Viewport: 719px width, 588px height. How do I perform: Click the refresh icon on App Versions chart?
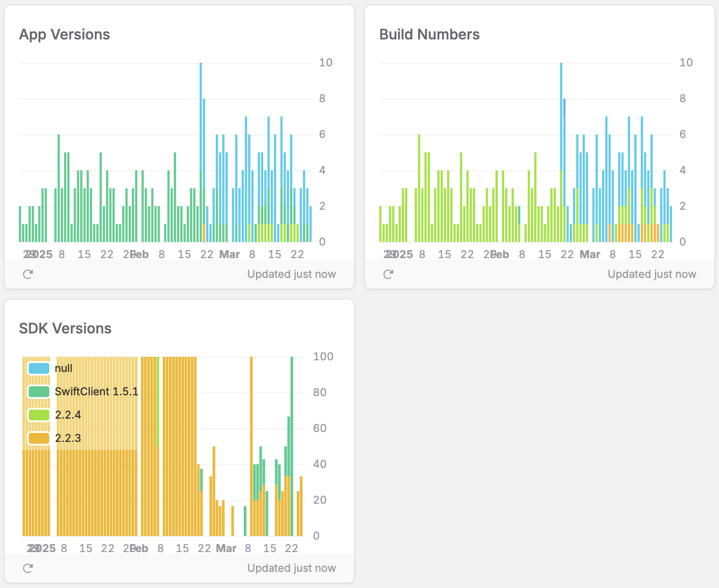[28, 274]
